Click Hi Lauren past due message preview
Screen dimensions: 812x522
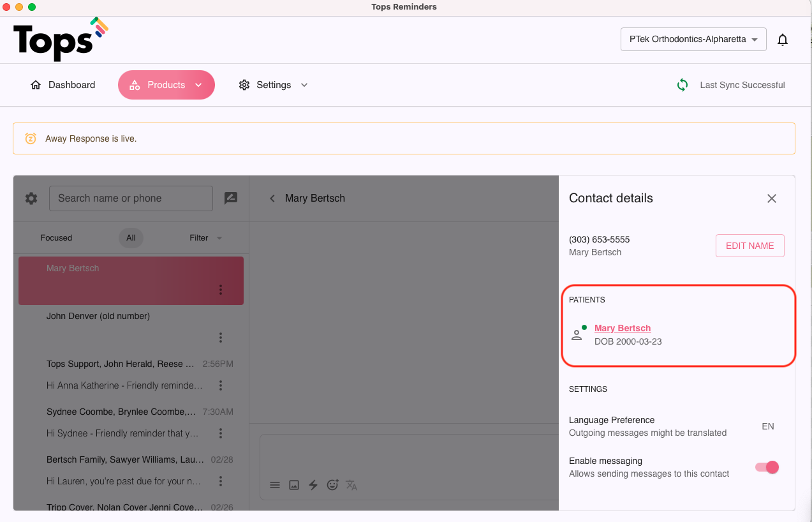tap(124, 481)
